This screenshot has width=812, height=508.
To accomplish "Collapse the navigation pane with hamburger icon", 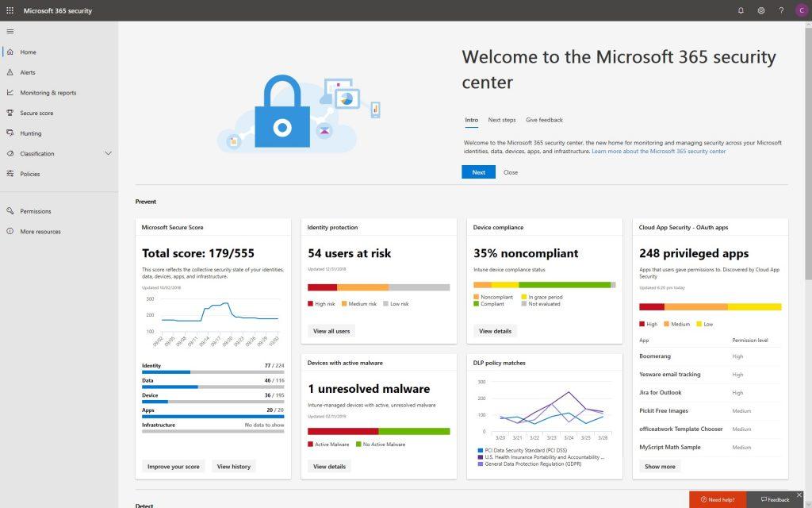I will pos(10,31).
